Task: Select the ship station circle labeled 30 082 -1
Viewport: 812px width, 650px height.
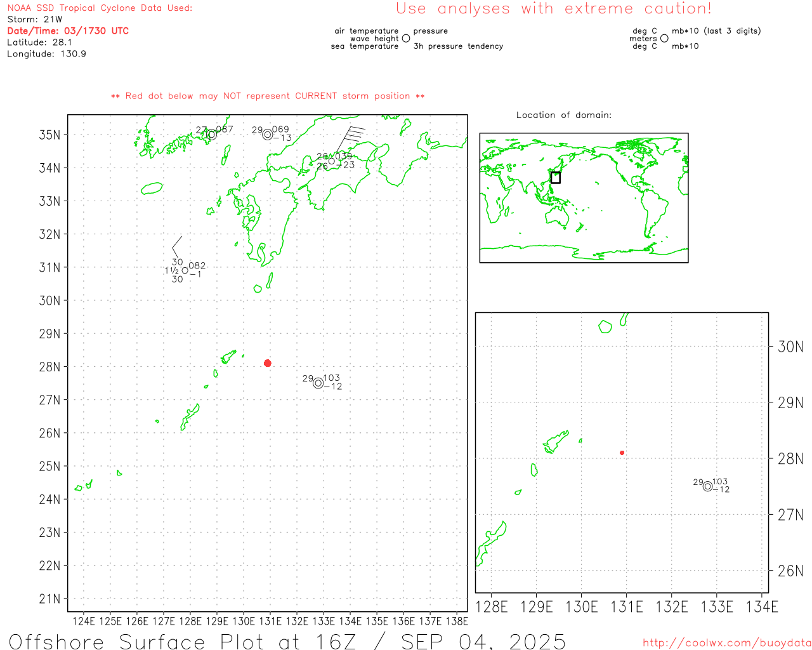Action: [x=185, y=270]
